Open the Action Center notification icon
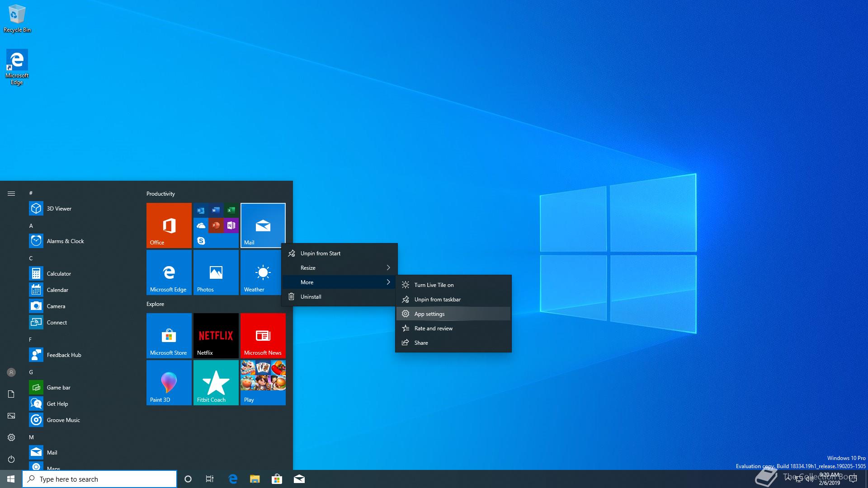868x488 pixels. tap(853, 479)
